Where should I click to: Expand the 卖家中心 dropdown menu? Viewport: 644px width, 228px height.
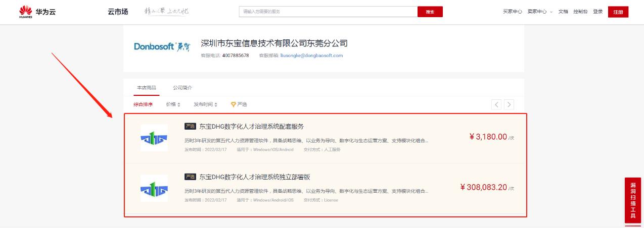click(x=539, y=12)
